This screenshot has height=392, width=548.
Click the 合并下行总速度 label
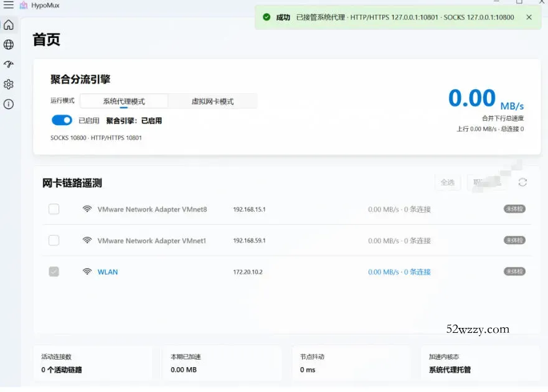(503, 118)
